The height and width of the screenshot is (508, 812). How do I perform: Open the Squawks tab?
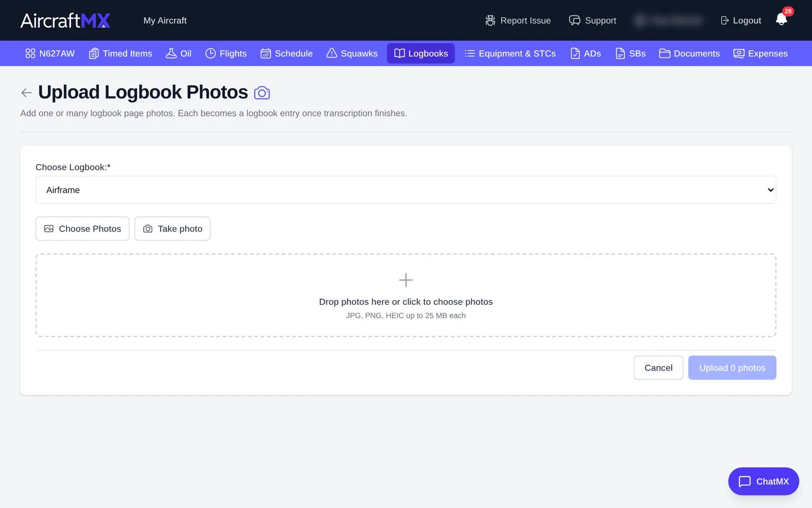click(x=352, y=53)
